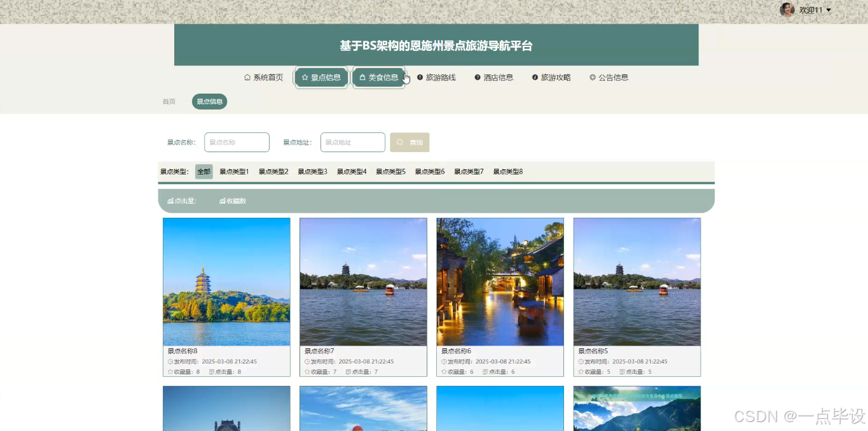
Task: Click the 景点名称5 title text
Action: 593,351
